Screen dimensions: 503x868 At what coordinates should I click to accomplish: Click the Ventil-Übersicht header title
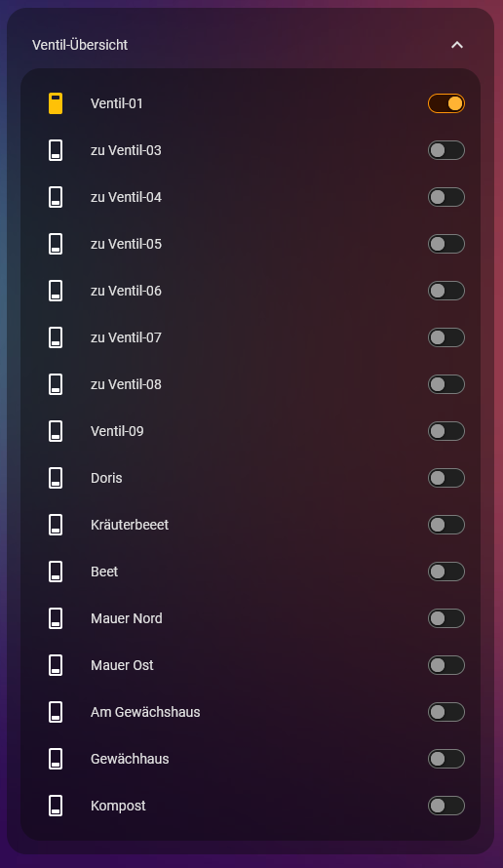pyautogui.click(x=80, y=45)
